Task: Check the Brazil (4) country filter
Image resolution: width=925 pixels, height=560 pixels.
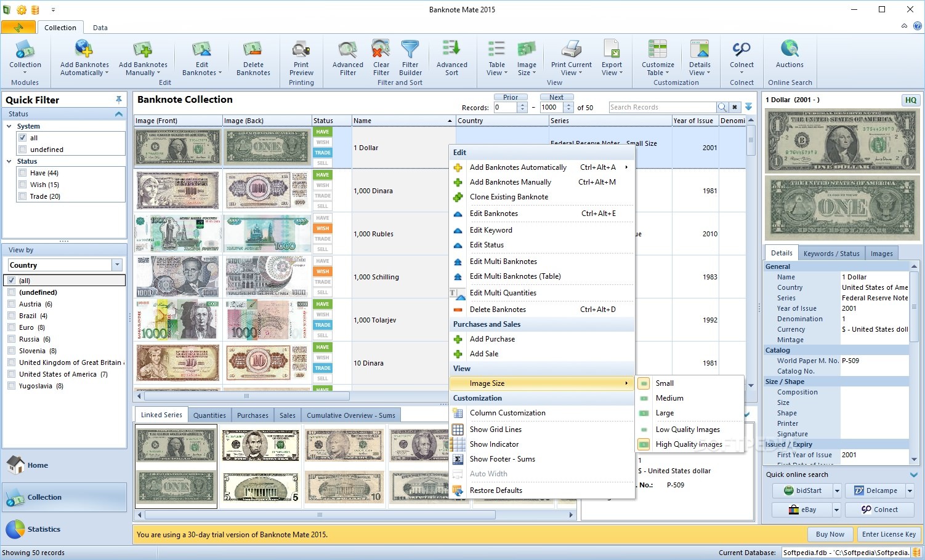Action: coord(11,316)
